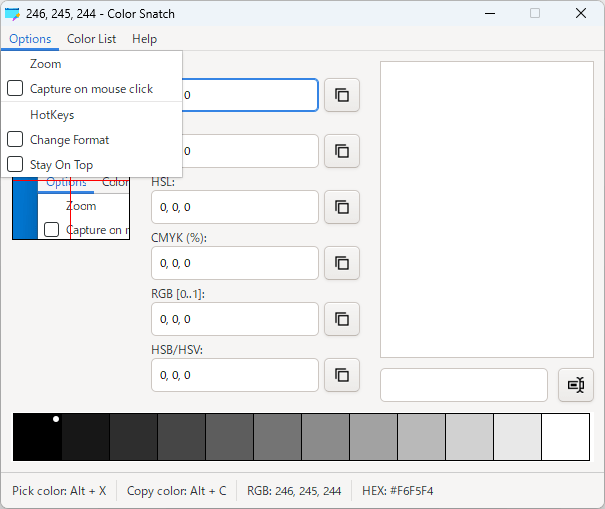Select the black swatch with the white dot
Image resolution: width=605 pixels, height=509 pixels.
click(37, 437)
